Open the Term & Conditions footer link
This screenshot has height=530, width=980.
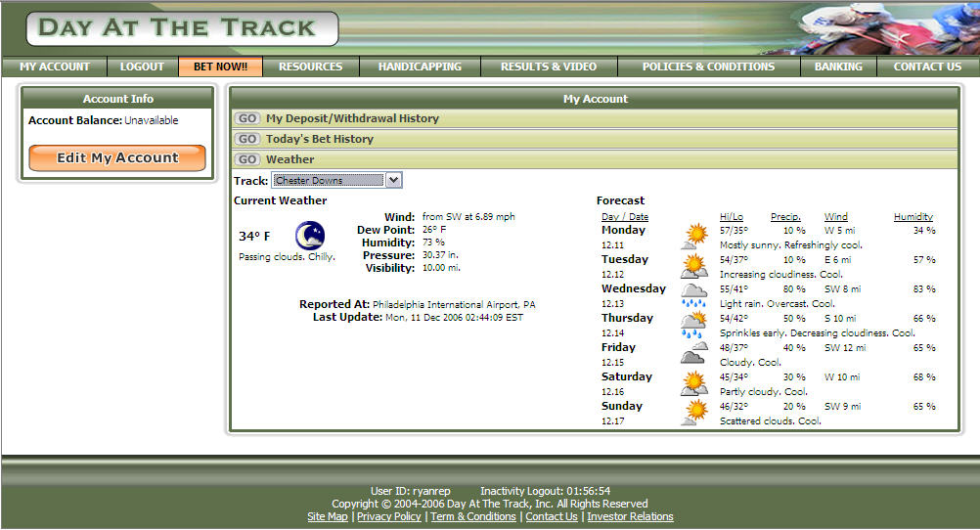pos(473,517)
